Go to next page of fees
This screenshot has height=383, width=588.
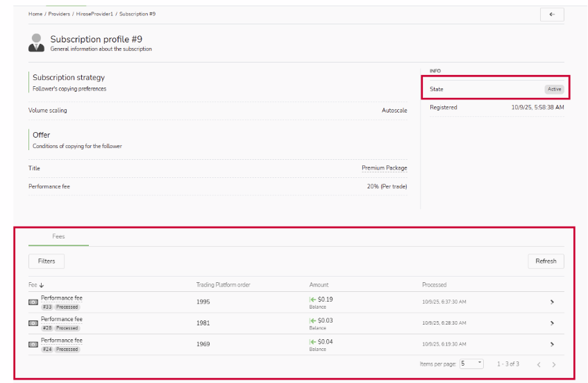click(x=553, y=364)
